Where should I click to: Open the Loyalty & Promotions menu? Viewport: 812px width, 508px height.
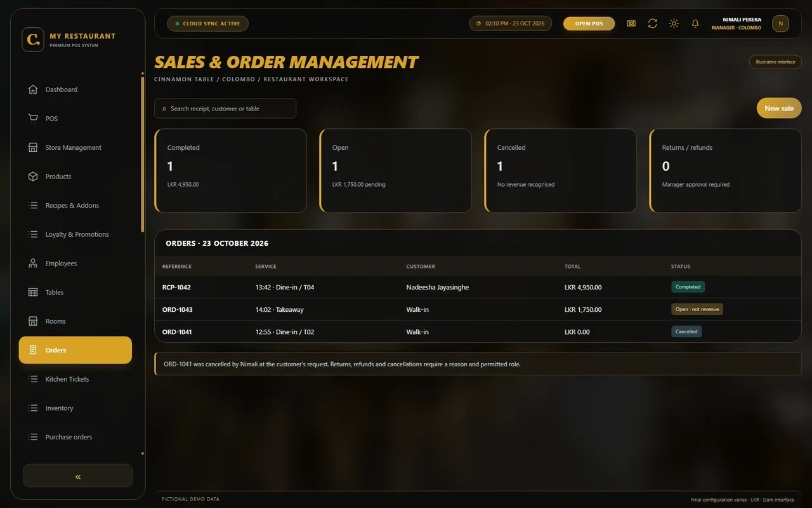[x=75, y=234]
